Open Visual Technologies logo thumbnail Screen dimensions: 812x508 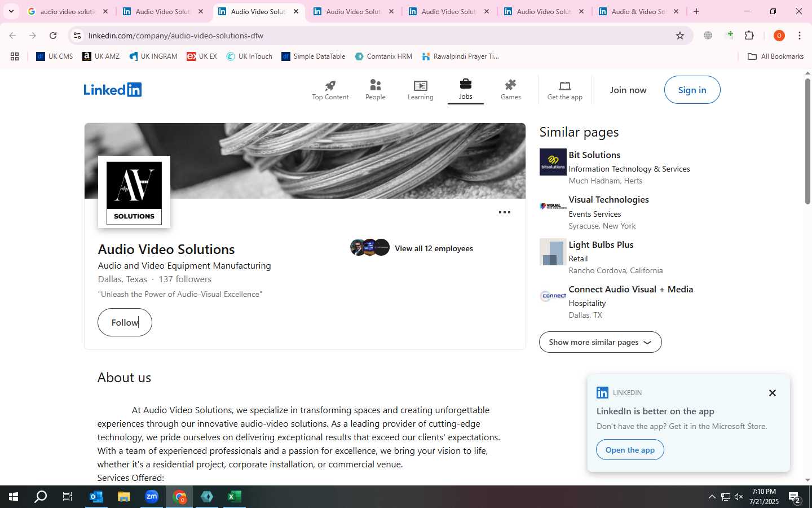[553, 207]
